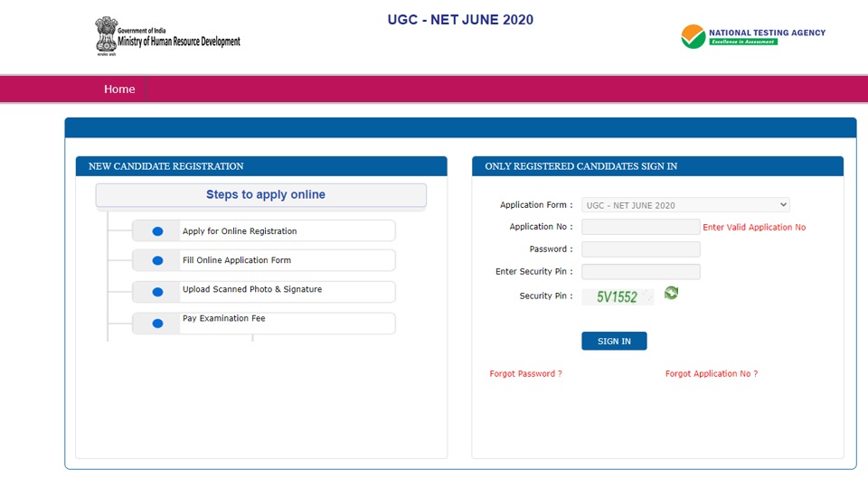This screenshot has height=488, width=868.
Task: Select Pay Examination Fee step
Action: [263, 324]
